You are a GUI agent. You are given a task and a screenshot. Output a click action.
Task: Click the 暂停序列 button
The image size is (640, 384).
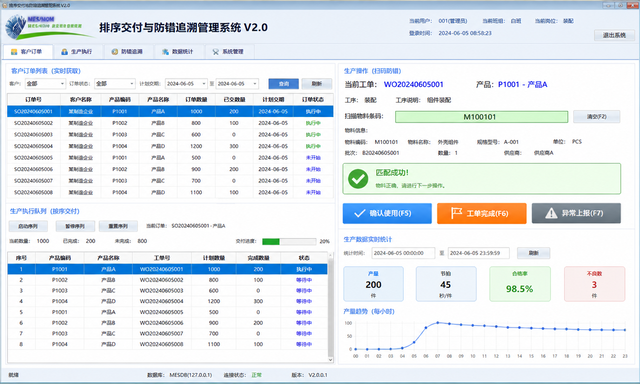(76, 226)
